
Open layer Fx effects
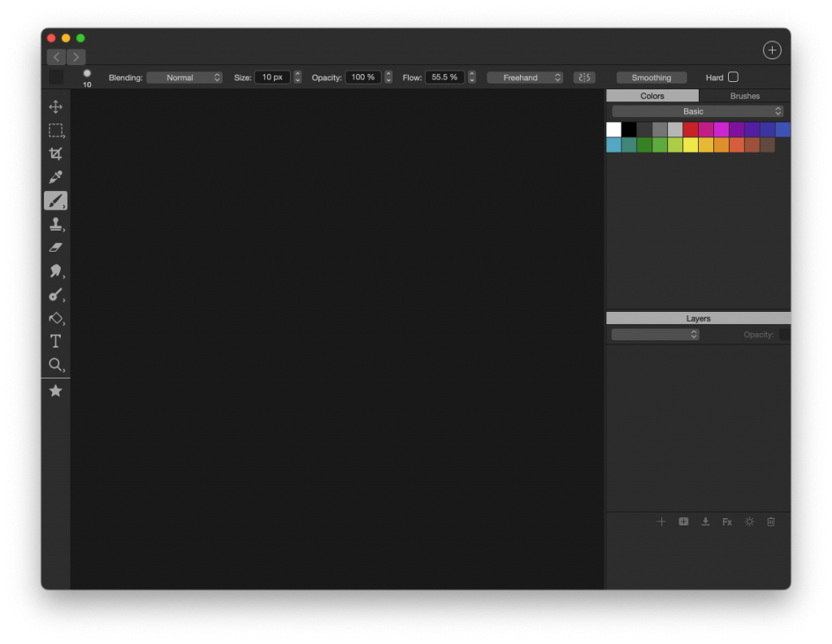(x=727, y=522)
